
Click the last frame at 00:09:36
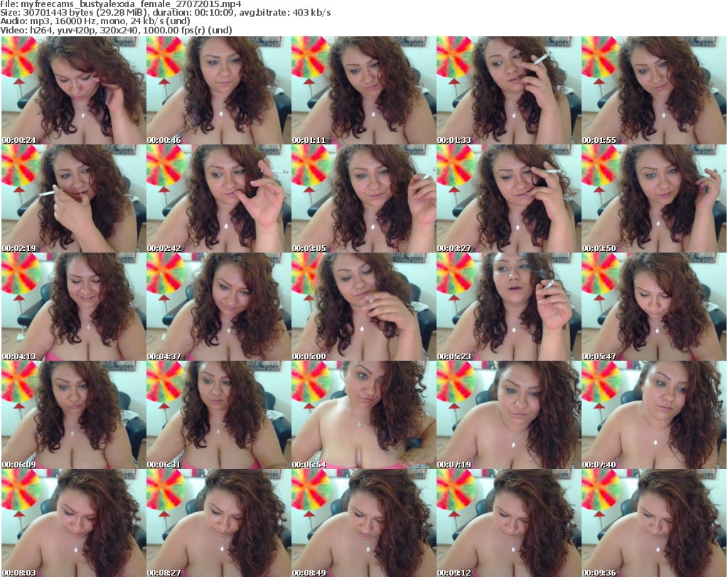[654, 523]
